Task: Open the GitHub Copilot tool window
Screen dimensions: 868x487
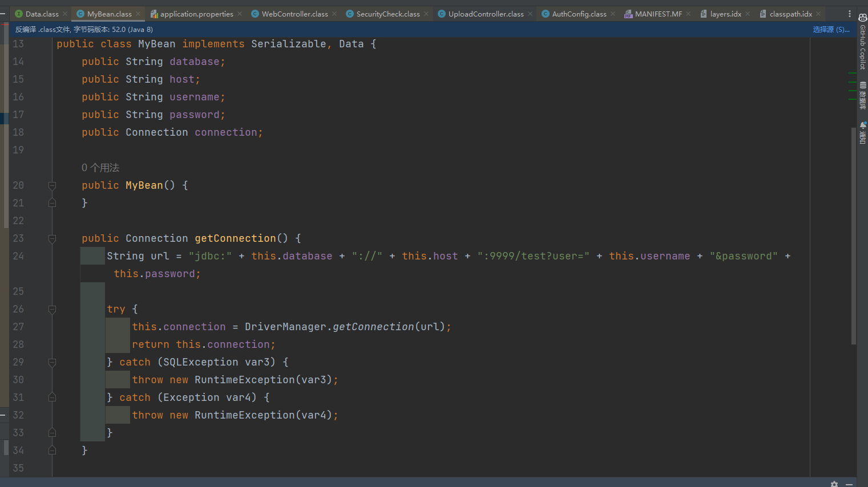Action: click(x=862, y=41)
